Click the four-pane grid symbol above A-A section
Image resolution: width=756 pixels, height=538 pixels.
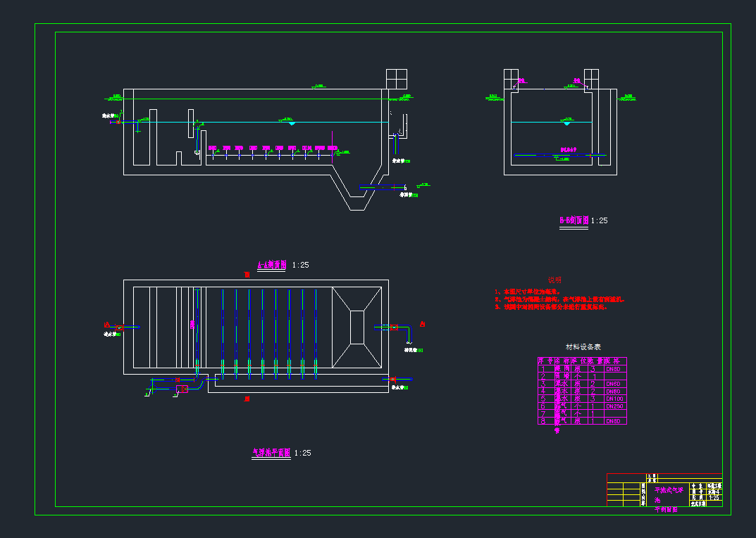click(x=397, y=79)
